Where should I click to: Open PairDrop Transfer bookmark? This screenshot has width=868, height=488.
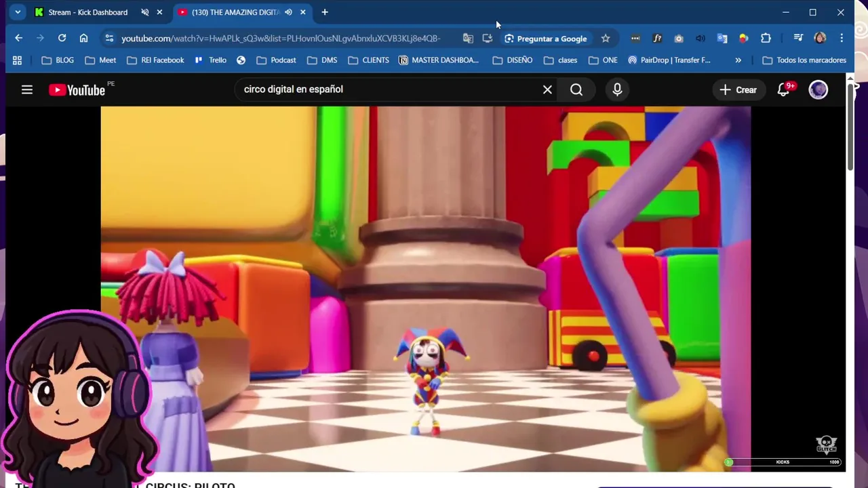[x=669, y=60]
